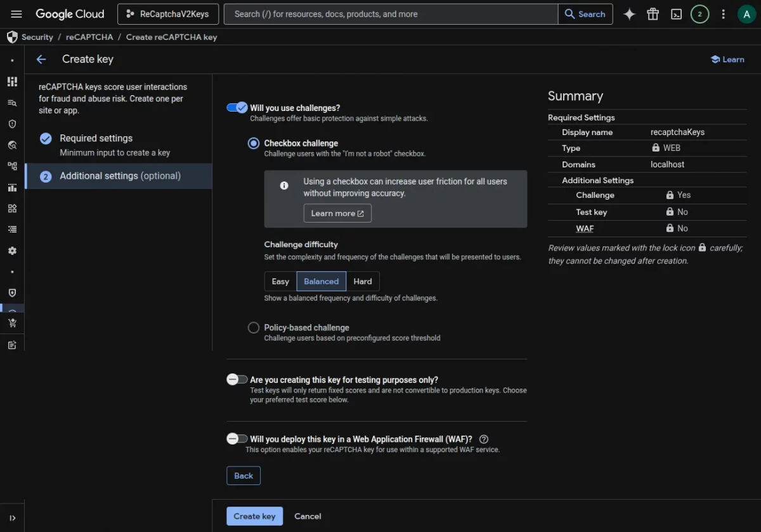This screenshot has width=761, height=532.
Task: Open the list search icon in sidebar
Action: pyautogui.click(x=12, y=103)
